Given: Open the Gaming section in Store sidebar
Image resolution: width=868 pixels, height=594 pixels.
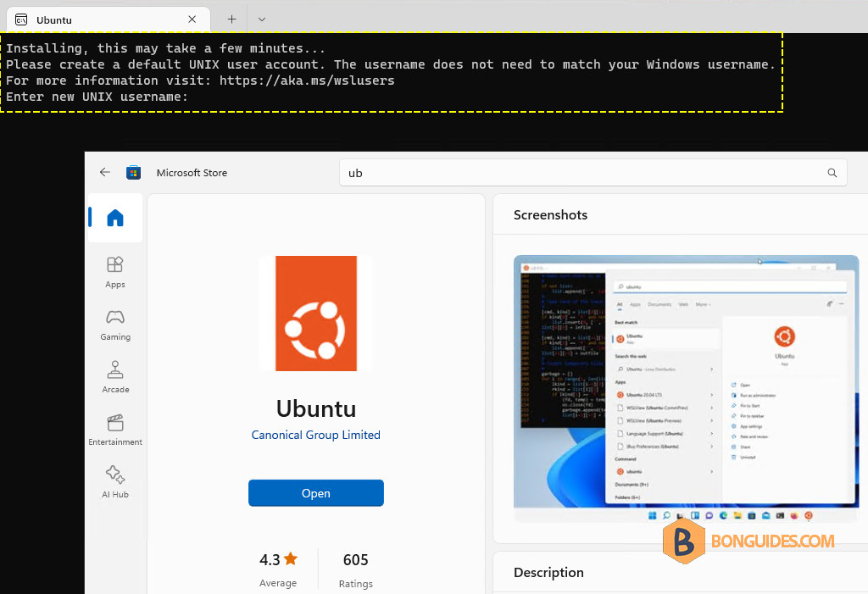Looking at the screenshot, I should click(x=115, y=325).
